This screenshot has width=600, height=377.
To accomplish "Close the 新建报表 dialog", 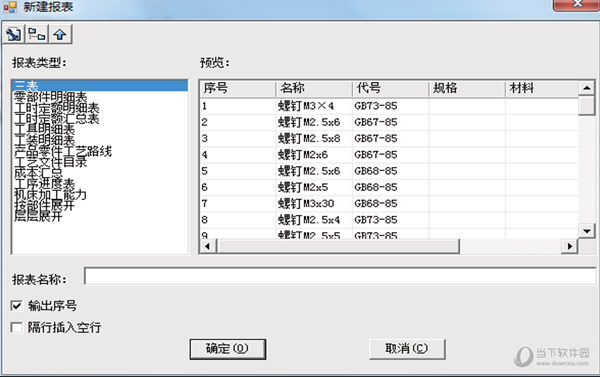I will coord(577,5).
